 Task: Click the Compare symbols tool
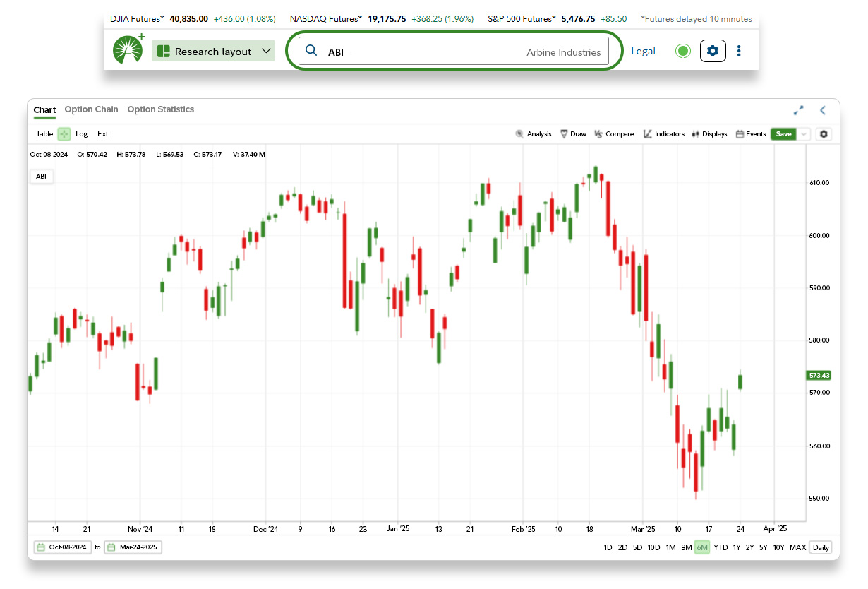(614, 134)
